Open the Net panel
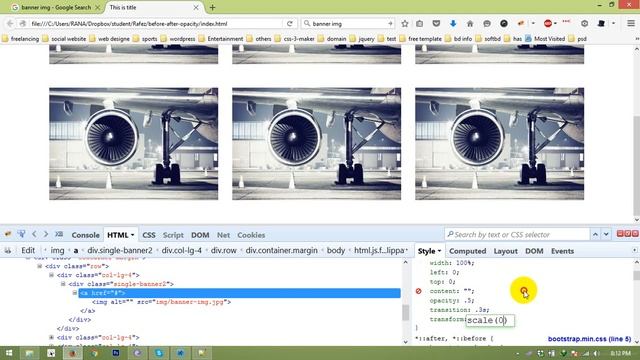This screenshot has height=360, width=640. coord(223,235)
